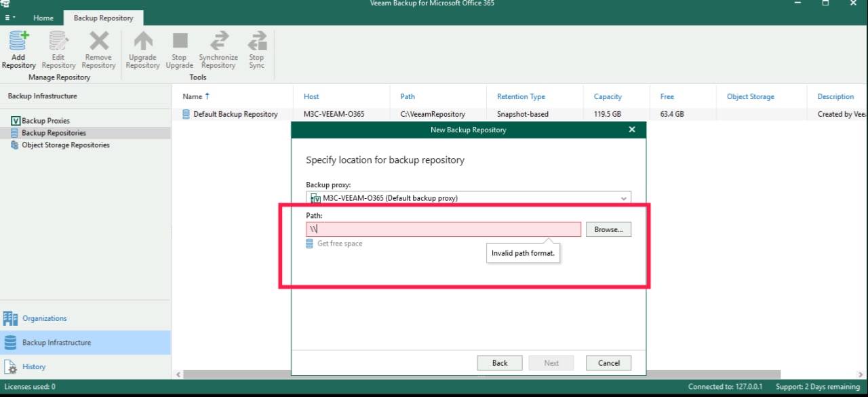This screenshot has height=397, width=868.
Task: Sort by the Capacity column header
Action: [608, 96]
